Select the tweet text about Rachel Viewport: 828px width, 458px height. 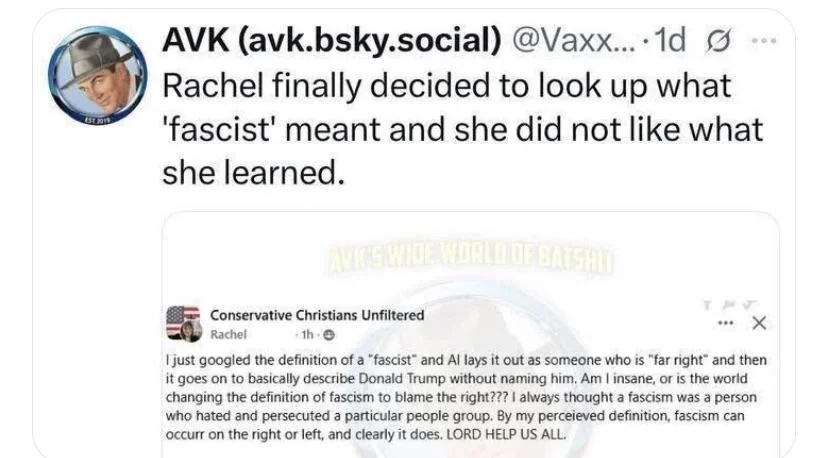[x=460, y=128]
